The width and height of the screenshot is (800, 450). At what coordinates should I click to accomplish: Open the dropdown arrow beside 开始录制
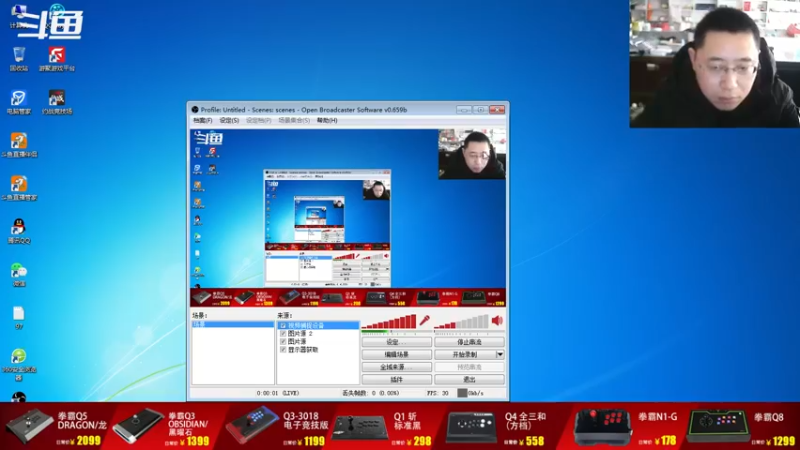point(500,354)
